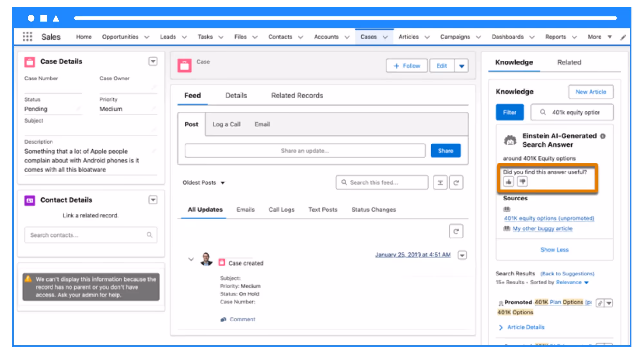Click the Show Less link
Viewport: 644px width, 354px height.
click(554, 250)
